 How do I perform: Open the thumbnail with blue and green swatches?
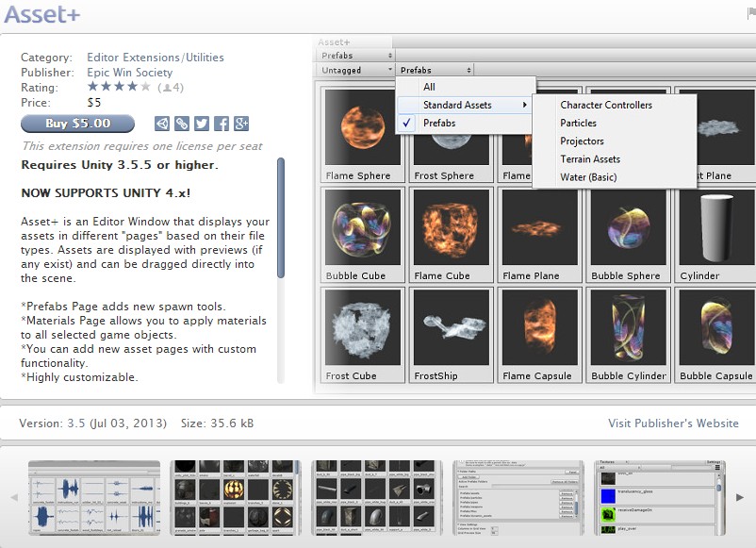660,498
